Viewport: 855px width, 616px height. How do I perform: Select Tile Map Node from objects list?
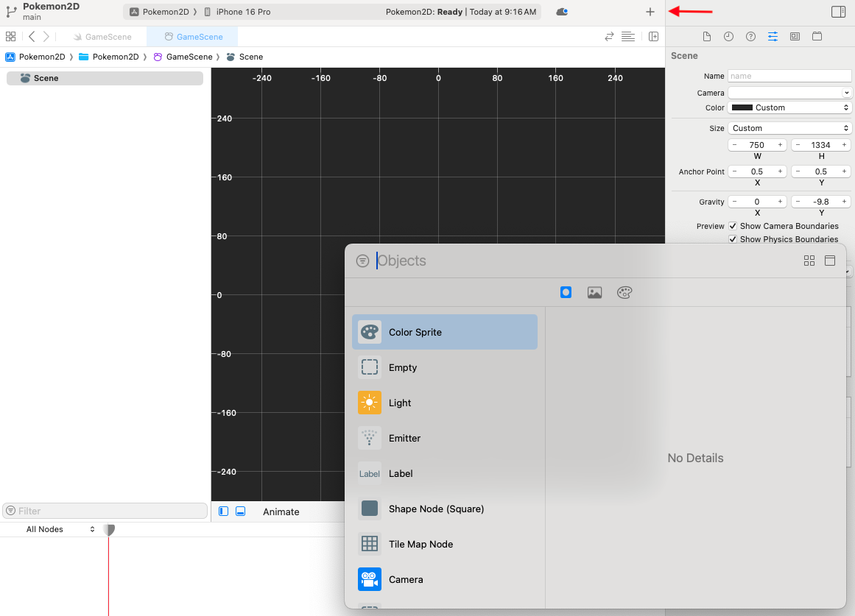coord(421,544)
